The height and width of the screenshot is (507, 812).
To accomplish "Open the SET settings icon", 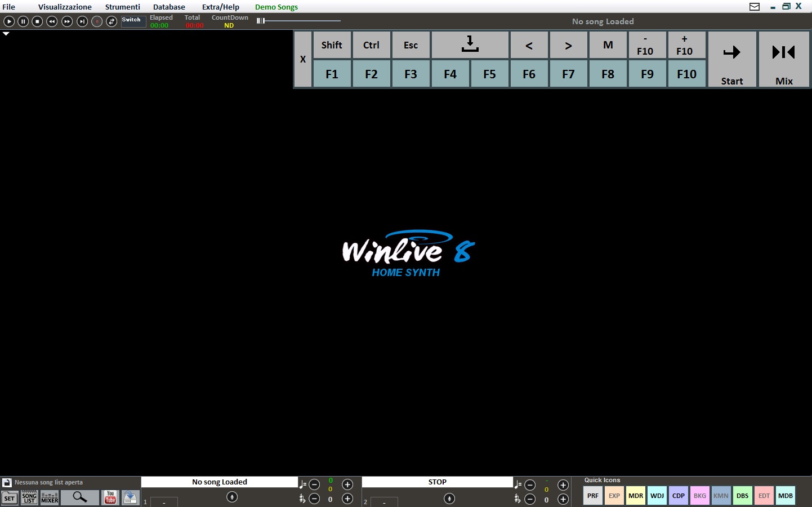I will 10,498.
